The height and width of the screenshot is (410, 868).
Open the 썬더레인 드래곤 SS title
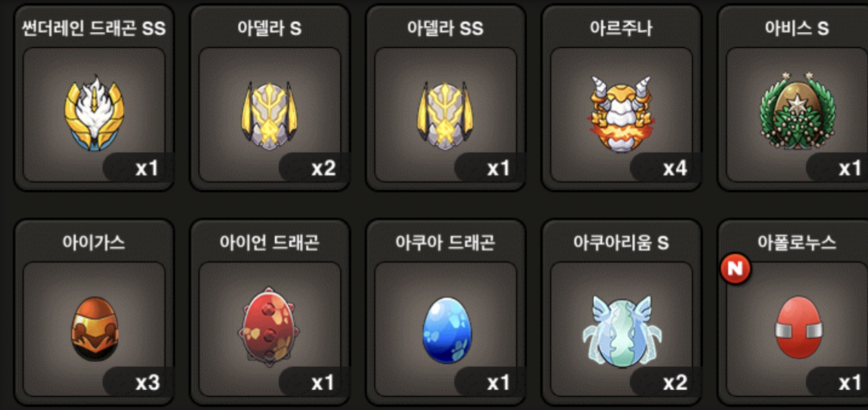pyautogui.click(x=94, y=28)
